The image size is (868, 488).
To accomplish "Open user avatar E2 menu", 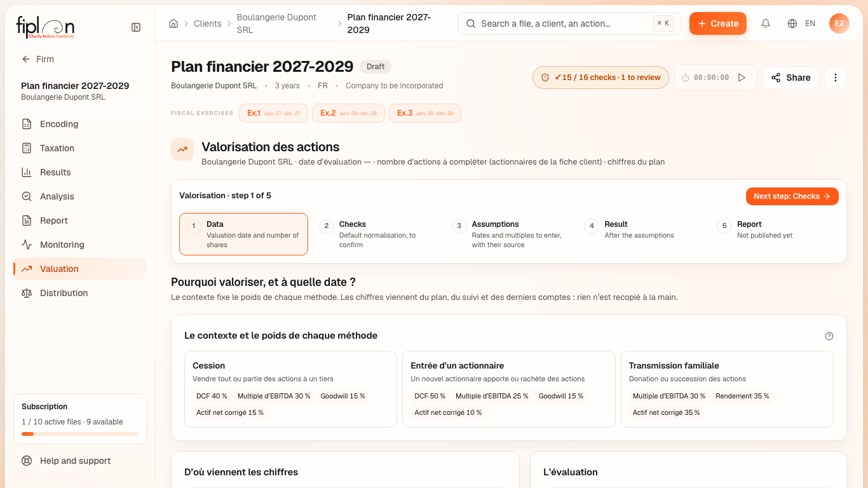I will pyautogui.click(x=839, y=24).
